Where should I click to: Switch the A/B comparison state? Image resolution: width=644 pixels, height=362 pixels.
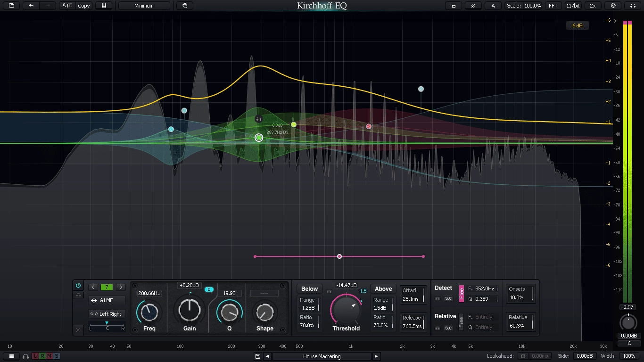[x=67, y=6]
